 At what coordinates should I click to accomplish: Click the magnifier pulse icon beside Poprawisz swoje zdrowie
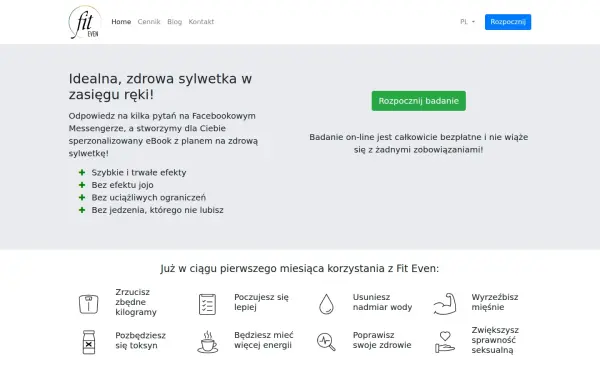326,342
